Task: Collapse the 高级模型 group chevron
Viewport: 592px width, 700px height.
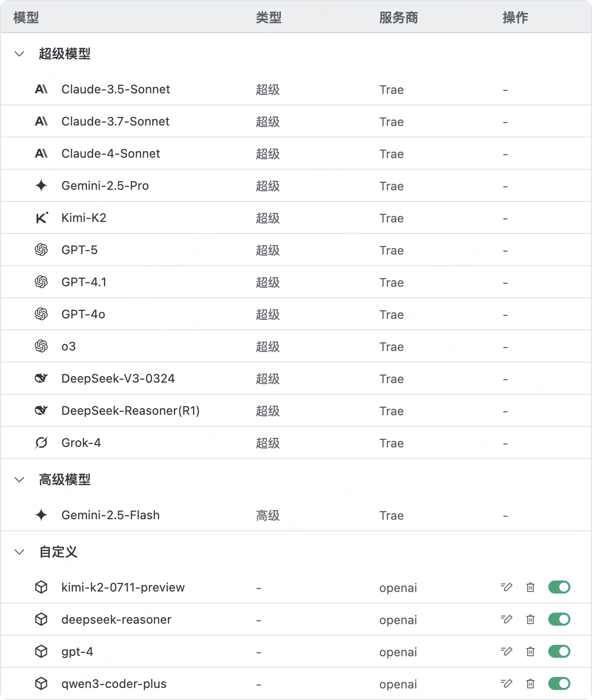Action: [19, 480]
